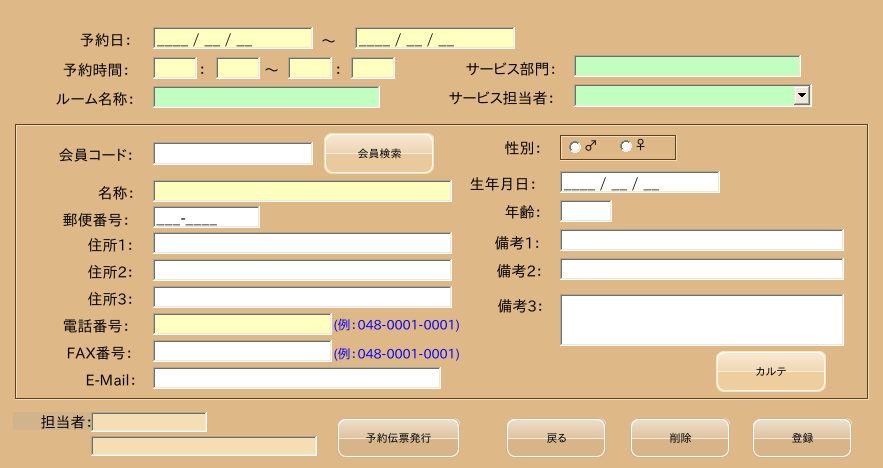Click the カルテ button

771,371
